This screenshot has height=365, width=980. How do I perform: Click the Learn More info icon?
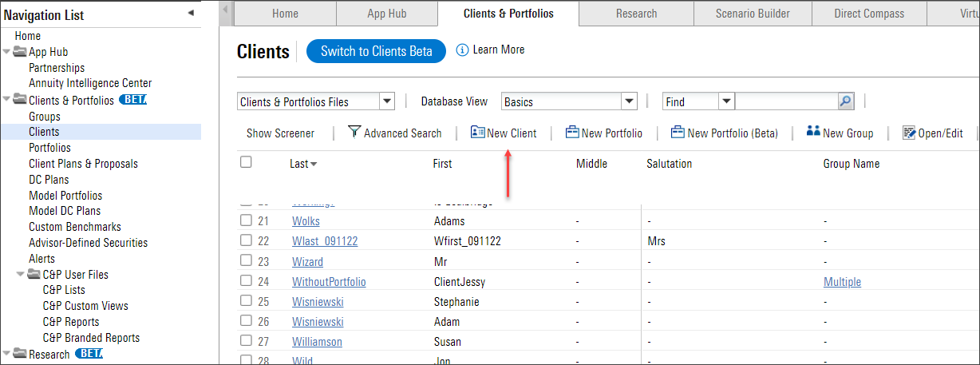click(x=462, y=50)
